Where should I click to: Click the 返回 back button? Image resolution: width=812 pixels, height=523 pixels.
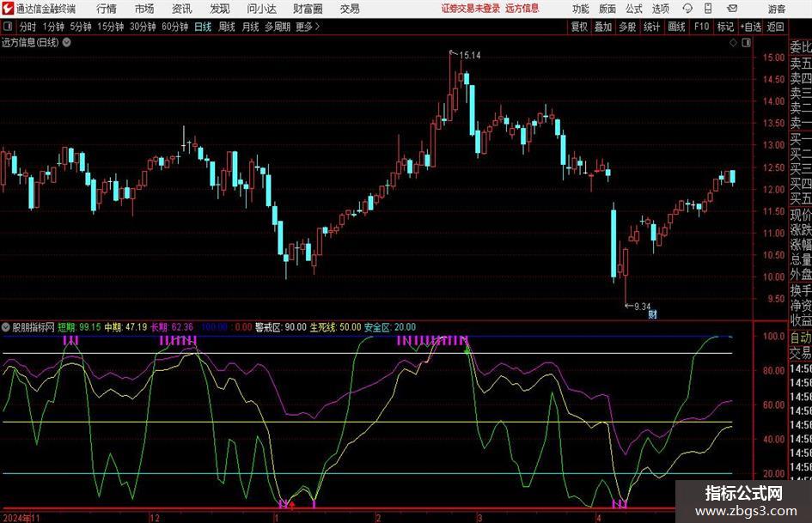[775, 27]
